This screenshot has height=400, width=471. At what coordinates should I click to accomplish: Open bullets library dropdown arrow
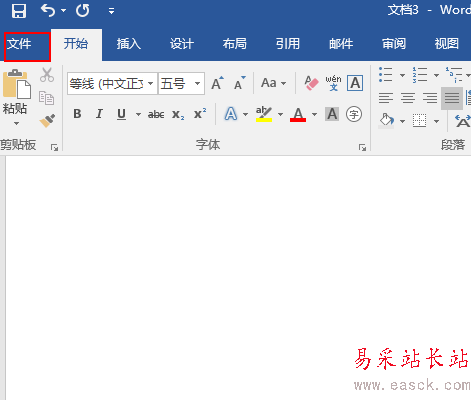coord(402,75)
